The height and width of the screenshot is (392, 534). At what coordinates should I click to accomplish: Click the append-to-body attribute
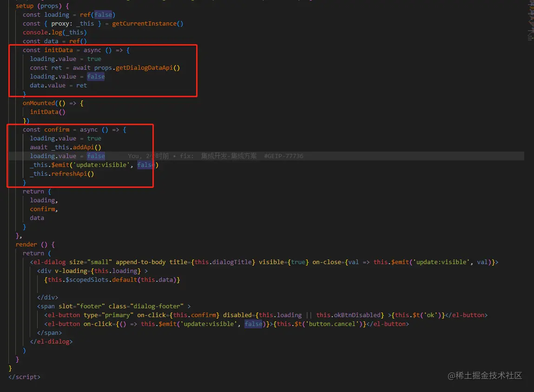tap(141, 262)
